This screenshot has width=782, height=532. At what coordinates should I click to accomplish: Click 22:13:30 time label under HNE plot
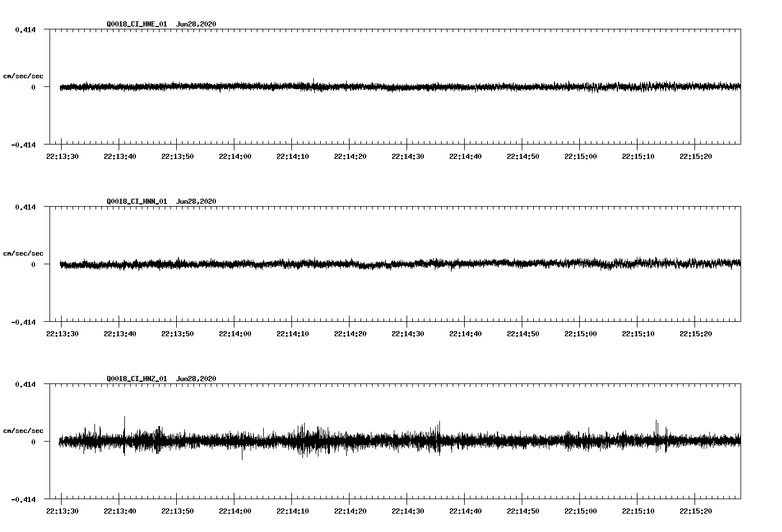tap(62, 157)
